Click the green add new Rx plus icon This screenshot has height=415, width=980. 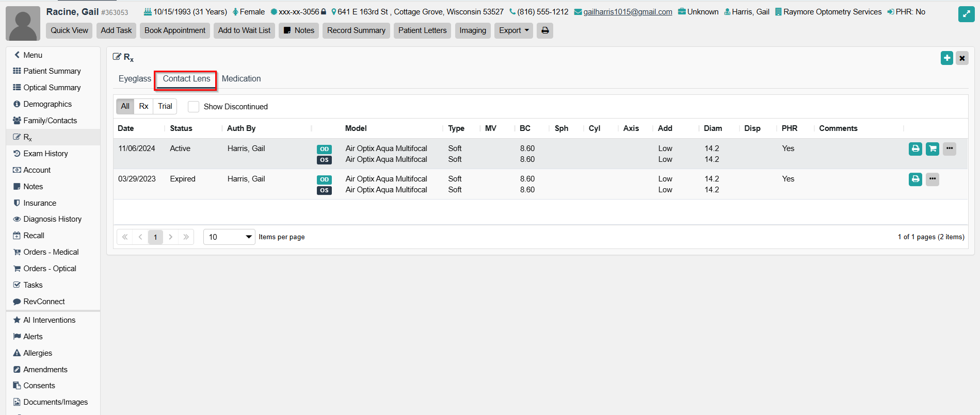(946, 58)
